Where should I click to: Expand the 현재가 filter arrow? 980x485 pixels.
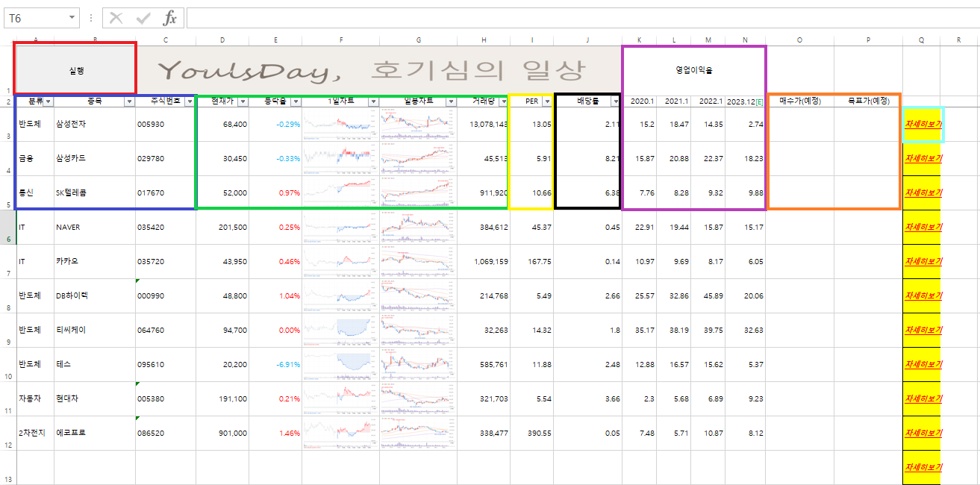(x=242, y=101)
